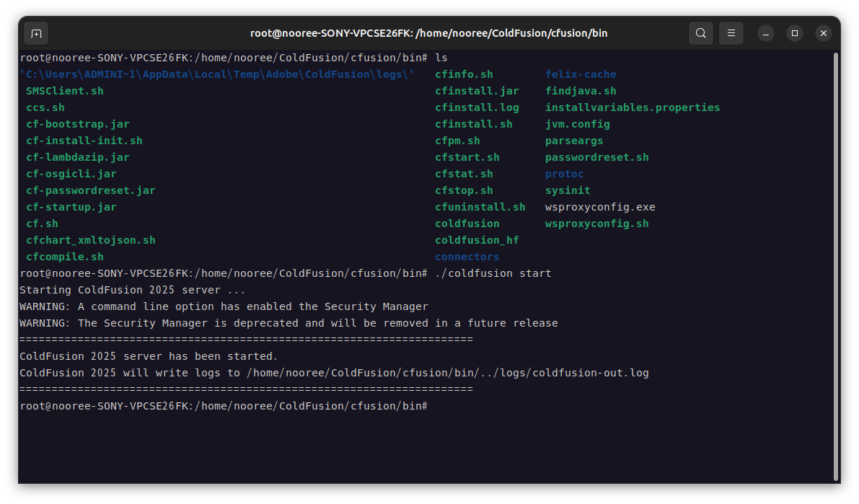Click the SMSClient.sh file name
The height and width of the screenshot is (504, 859).
65,91
